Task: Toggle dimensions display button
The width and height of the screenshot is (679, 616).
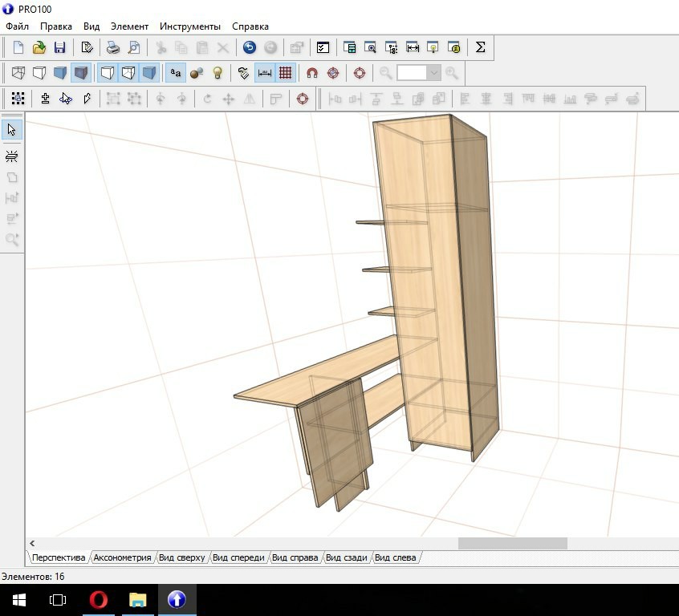Action: tap(265, 73)
